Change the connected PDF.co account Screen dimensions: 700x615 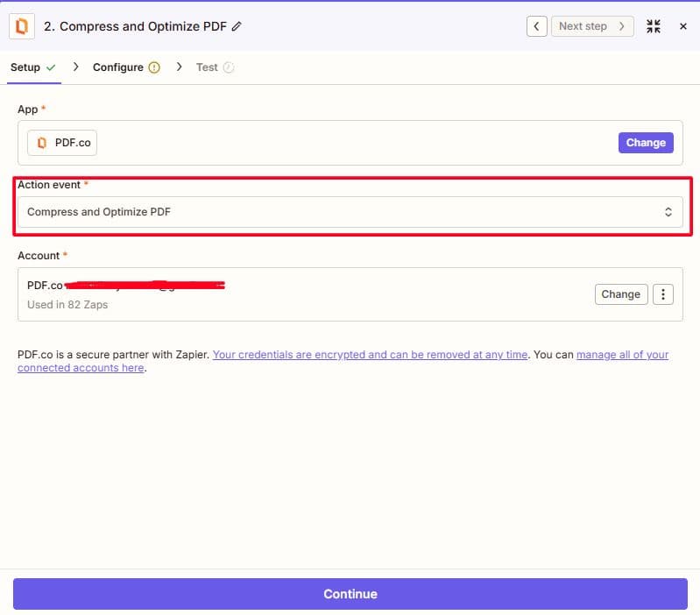[x=620, y=294]
